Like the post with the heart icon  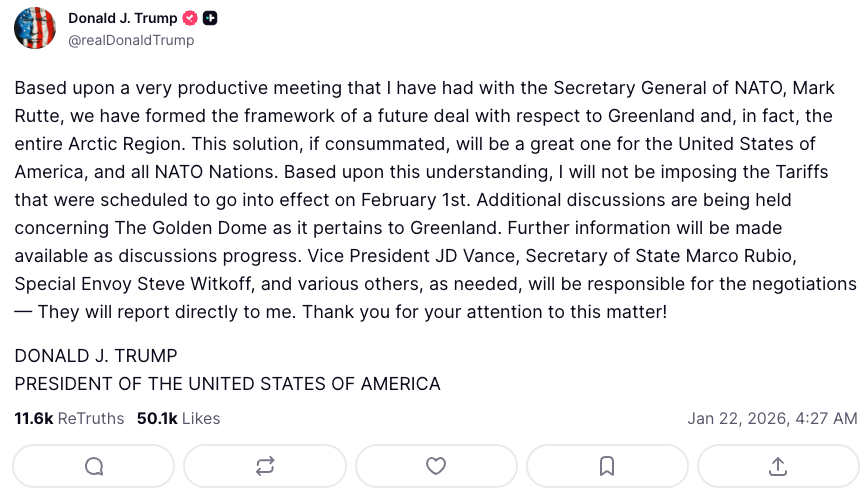[x=436, y=466]
